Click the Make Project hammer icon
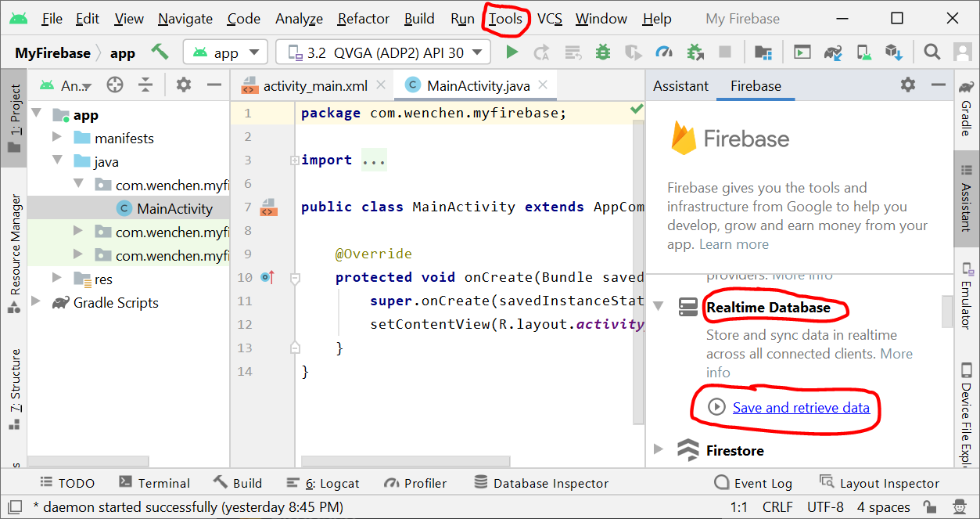The height and width of the screenshot is (519, 980). point(160,52)
